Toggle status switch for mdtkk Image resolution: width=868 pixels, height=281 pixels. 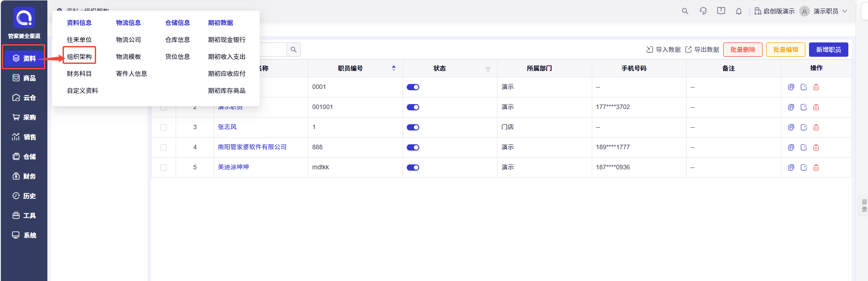413,168
